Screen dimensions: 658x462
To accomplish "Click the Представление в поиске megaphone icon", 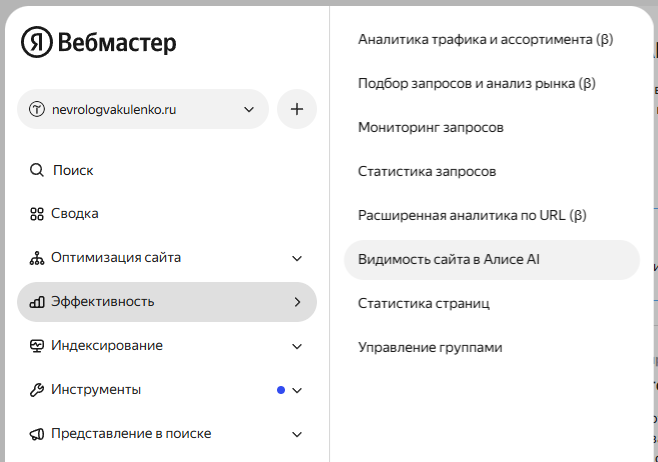I will tap(37, 434).
